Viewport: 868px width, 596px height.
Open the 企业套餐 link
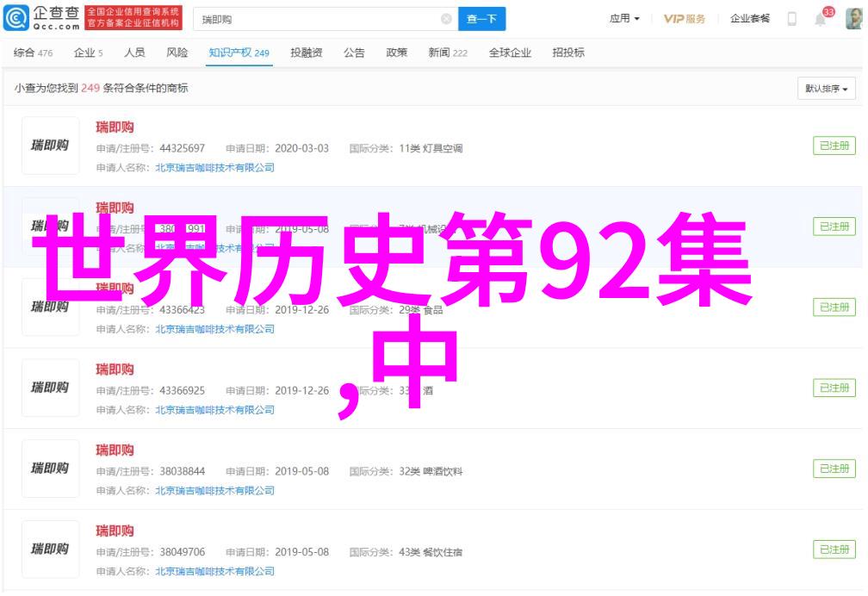[x=749, y=19]
